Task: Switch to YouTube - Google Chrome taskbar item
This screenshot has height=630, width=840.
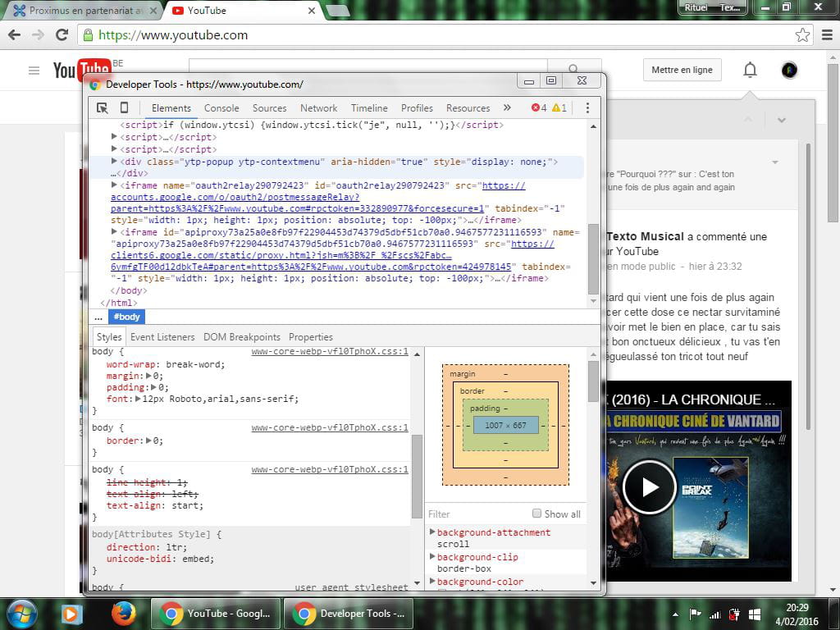Action: (x=216, y=614)
